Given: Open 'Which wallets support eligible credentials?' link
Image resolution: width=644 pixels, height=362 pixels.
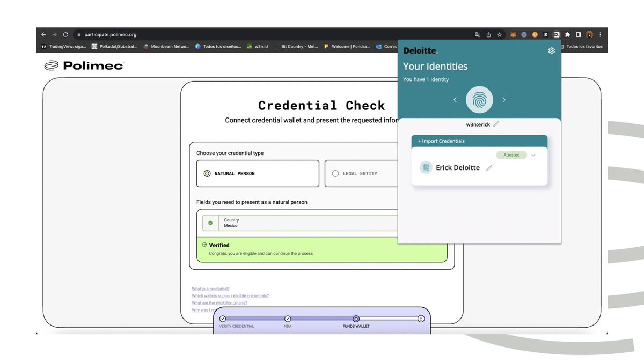Looking at the screenshot, I should click(x=230, y=295).
